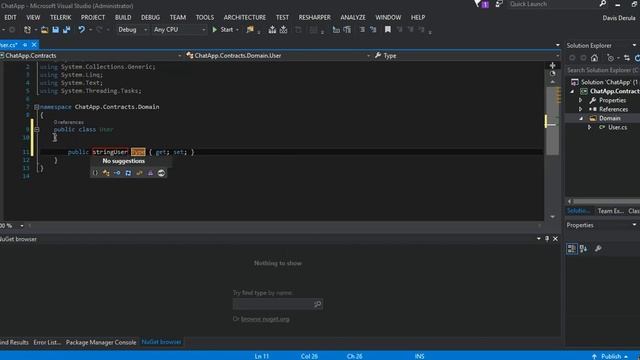The height and width of the screenshot is (360, 640).
Task: Toggle the classes filter icon in IntelliSense popup
Action: 106,173
